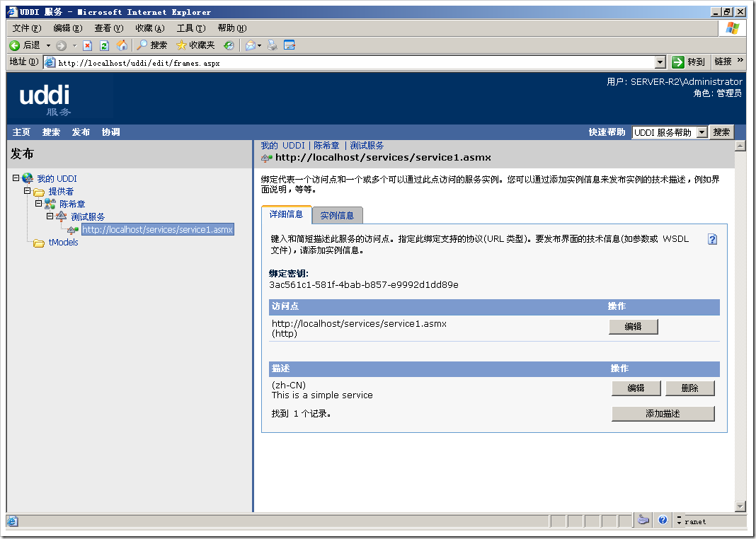The height and width of the screenshot is (539, 756).
Task: Open the 搜索 navigation link in UDDI bar
Action: pos(51,132)
